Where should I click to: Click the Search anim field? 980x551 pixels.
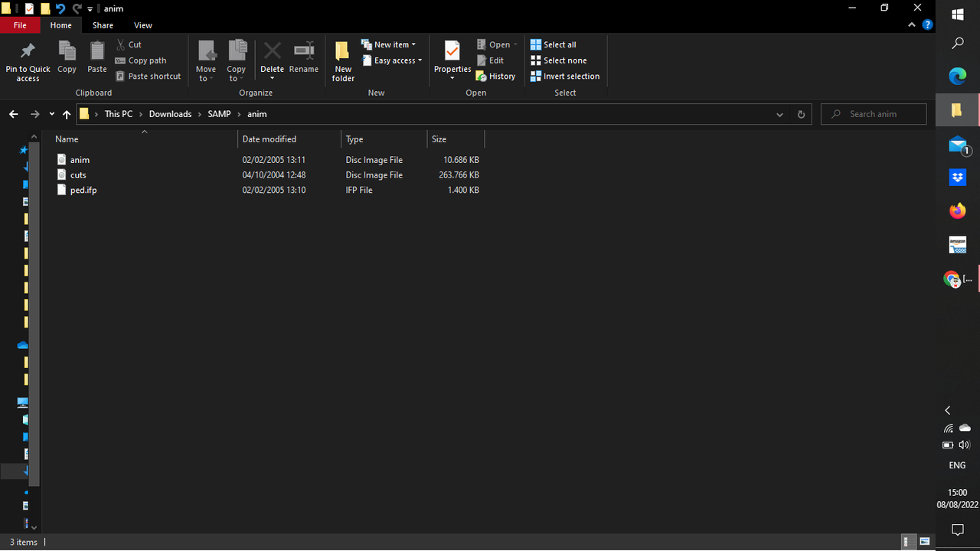874,114
